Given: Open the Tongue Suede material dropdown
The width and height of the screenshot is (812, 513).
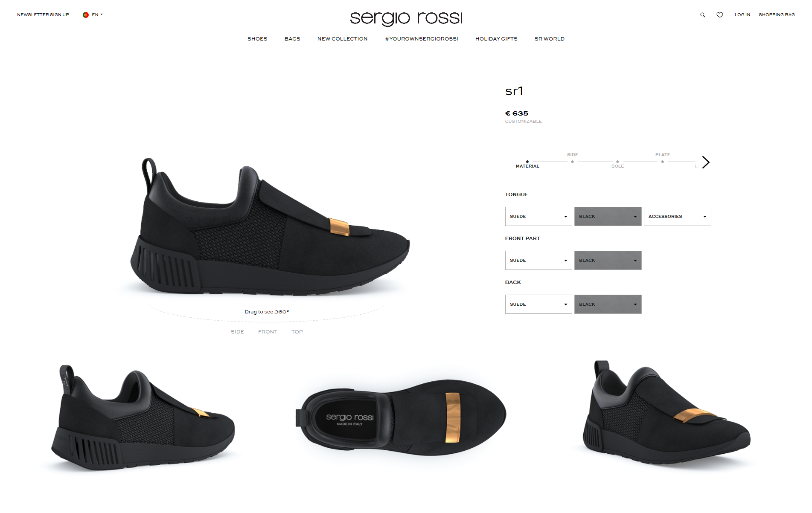Looking at the screenshot, I should pyautogui.click(x=538, y=217).
